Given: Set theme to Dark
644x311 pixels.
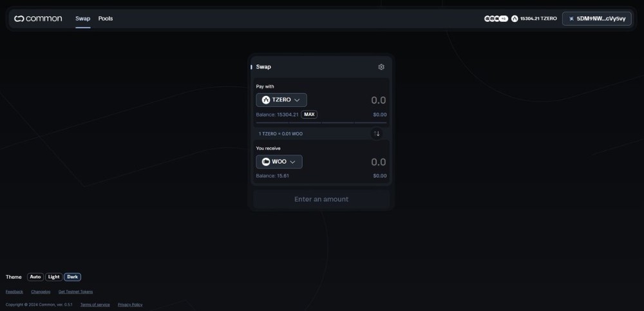Looking at the screenshot, I should 72,277.
